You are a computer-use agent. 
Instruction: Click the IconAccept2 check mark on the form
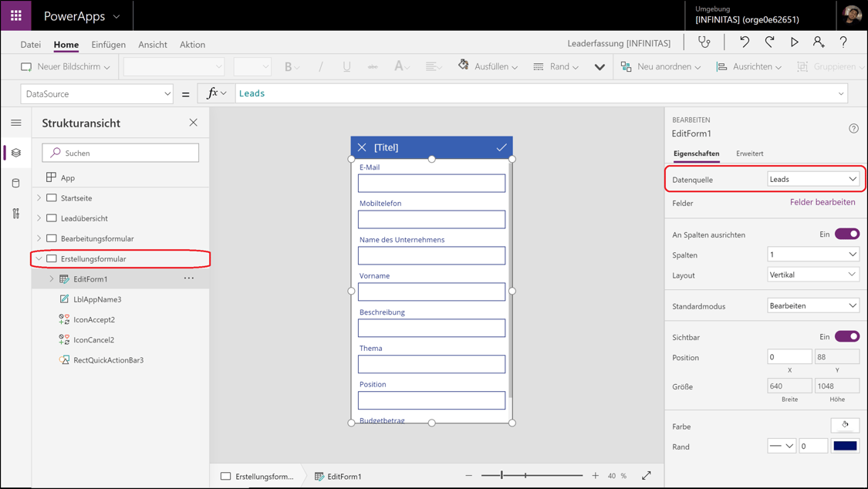click(501, 147)
